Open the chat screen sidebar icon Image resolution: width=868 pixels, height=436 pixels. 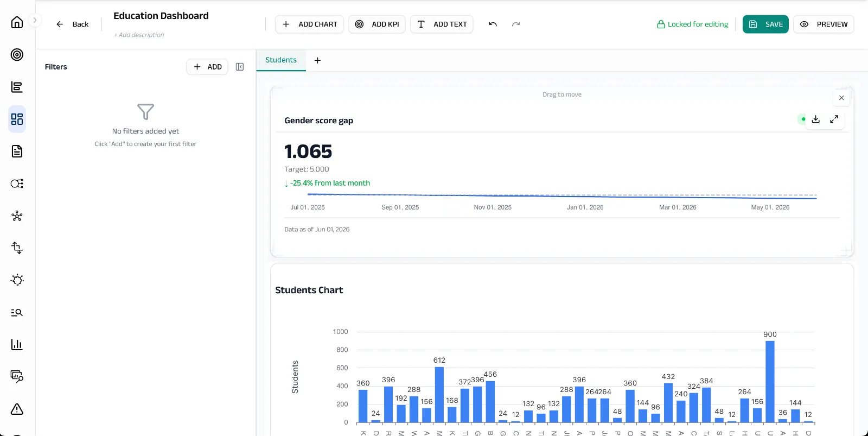[17, 376]
